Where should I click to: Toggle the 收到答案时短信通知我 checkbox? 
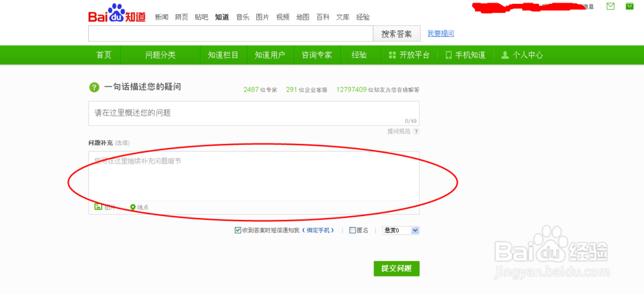point(238,230)
